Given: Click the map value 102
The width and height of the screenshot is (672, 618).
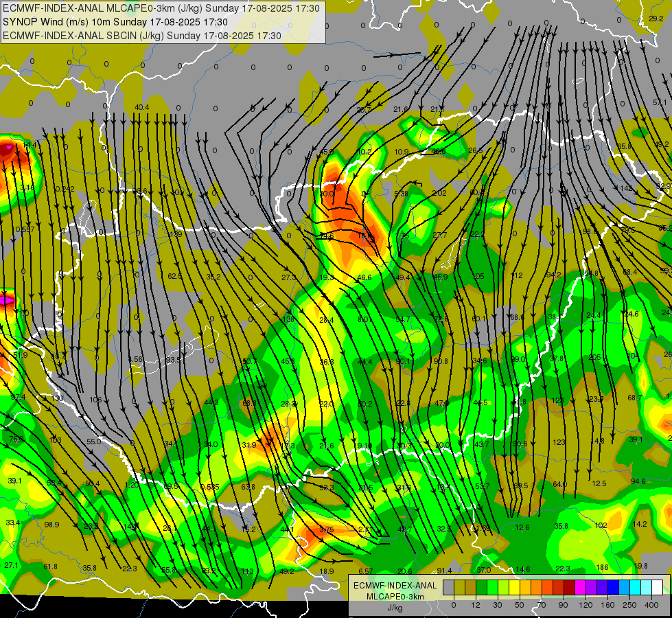Looking at the screenshot, I should pos(601,525).
